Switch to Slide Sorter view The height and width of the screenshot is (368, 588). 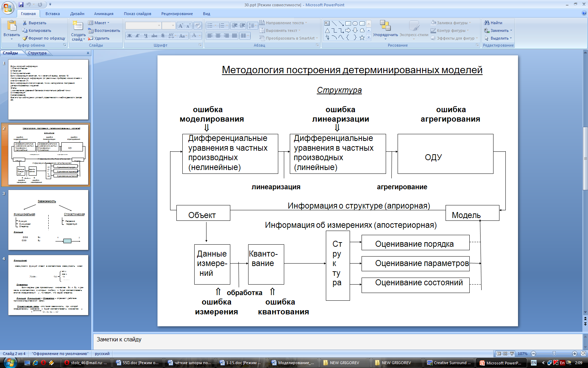[x=505, y=354]
